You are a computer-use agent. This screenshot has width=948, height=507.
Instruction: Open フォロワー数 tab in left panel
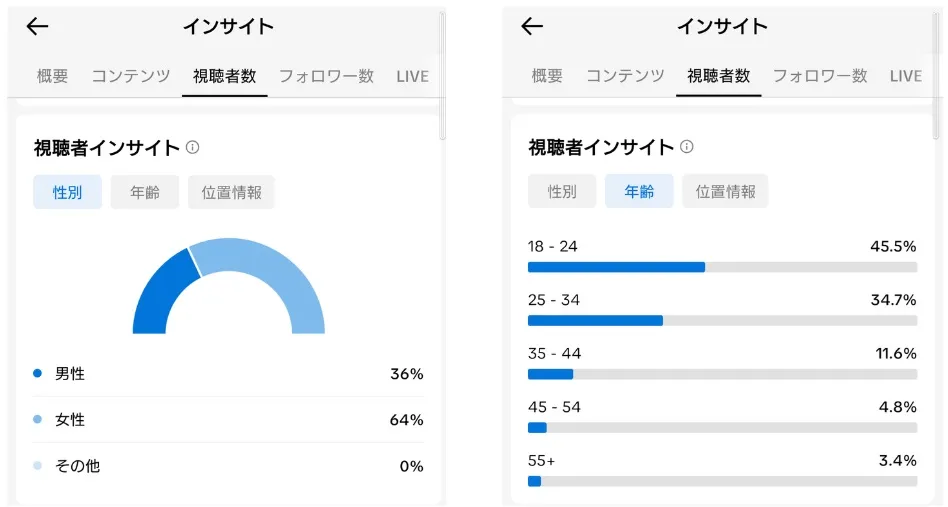coord(326,76)
